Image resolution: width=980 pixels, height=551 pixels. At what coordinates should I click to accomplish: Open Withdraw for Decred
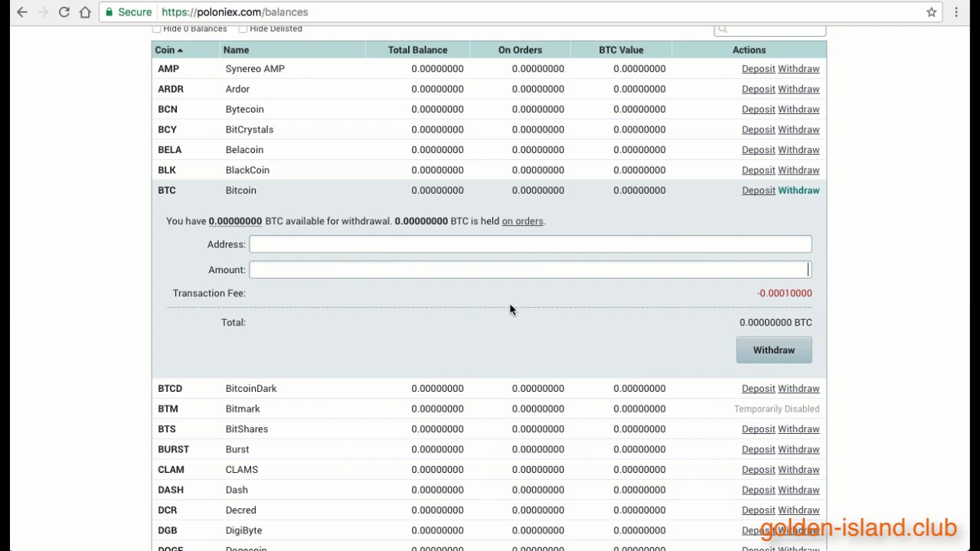coord(799,510)
